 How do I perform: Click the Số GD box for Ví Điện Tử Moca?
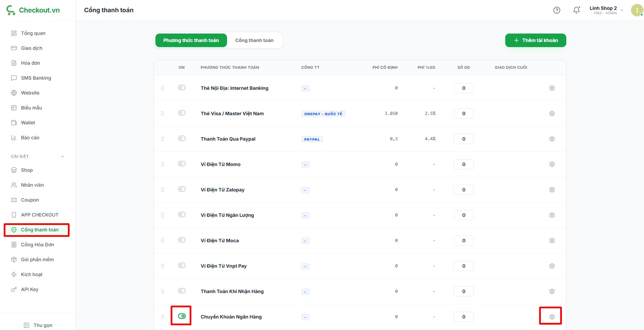point(463,241)
